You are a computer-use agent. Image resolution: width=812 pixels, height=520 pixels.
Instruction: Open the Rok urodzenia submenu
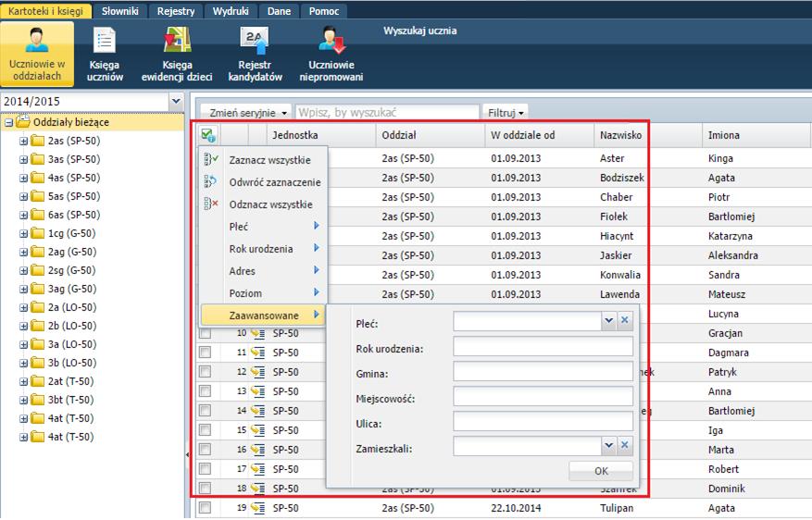click(x=263, y=248)
